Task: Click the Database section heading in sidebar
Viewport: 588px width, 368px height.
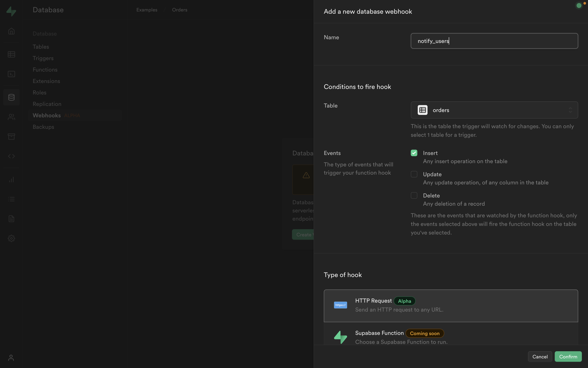Action: pyautogui.click(x=45, y=34)
